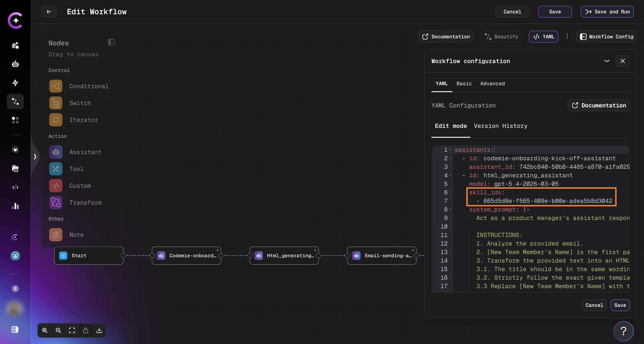
Task: Open the owl avatar icon in sidebar
Action: pyautogui.click(x=15, y=256)
